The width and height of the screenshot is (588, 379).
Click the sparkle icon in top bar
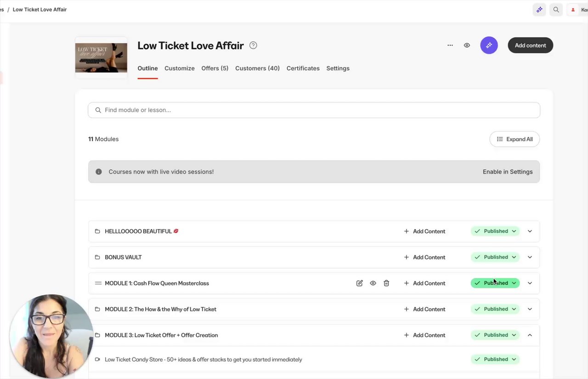pyautogui.click(x=539, y=10)
